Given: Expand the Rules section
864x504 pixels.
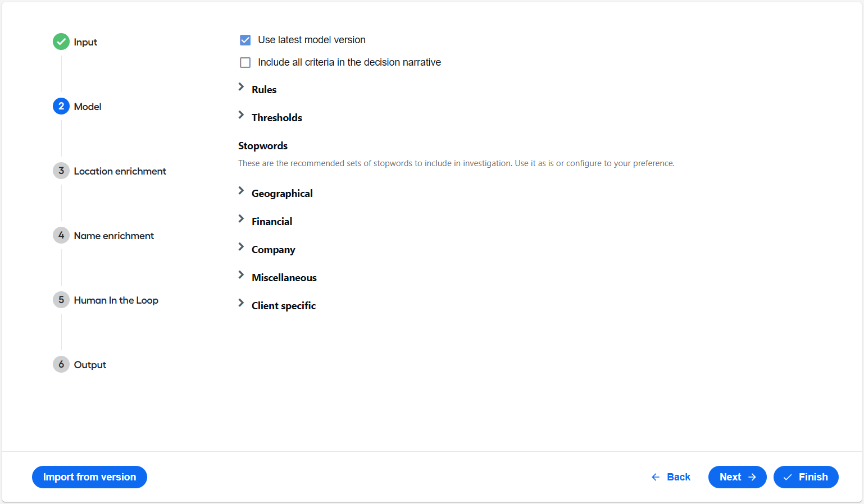Looking at the screenshot, I should 241,87.
